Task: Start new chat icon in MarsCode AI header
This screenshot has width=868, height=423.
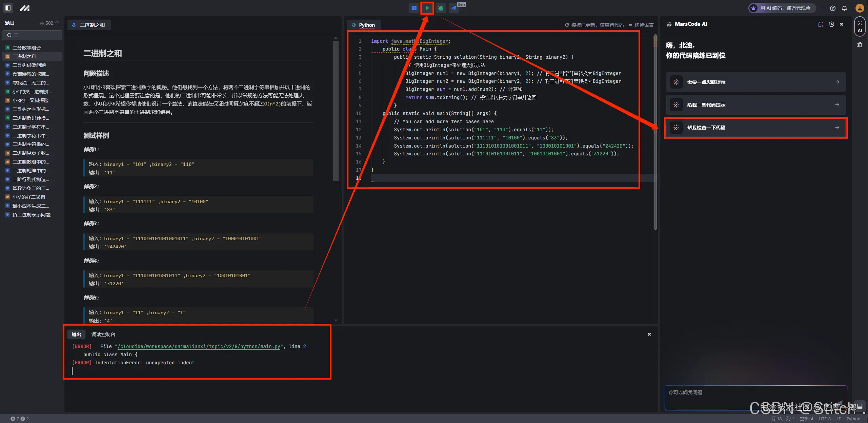Action: click(821, 24)
